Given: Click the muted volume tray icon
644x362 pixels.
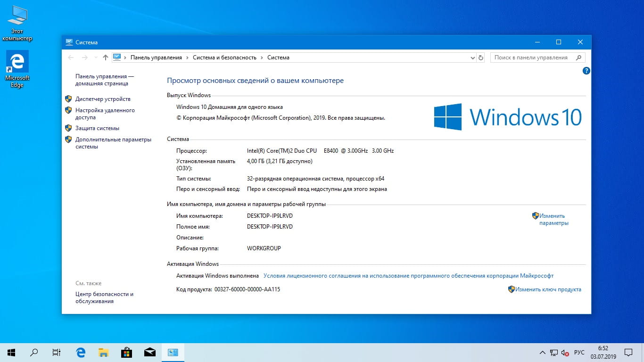Looking at the screenshot, I should [x=565, y=353].
